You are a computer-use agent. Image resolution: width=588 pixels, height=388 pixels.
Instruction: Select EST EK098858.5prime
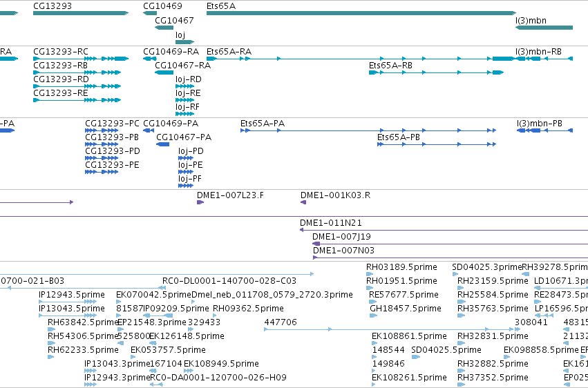[541, 350]
